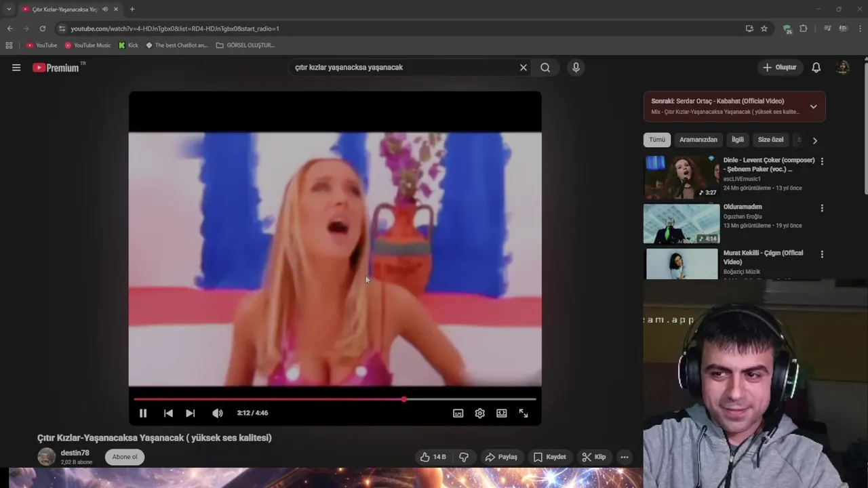
Task: Open the Dinle - Levent Çoker video thumbnail
Action: click(682, 177)
